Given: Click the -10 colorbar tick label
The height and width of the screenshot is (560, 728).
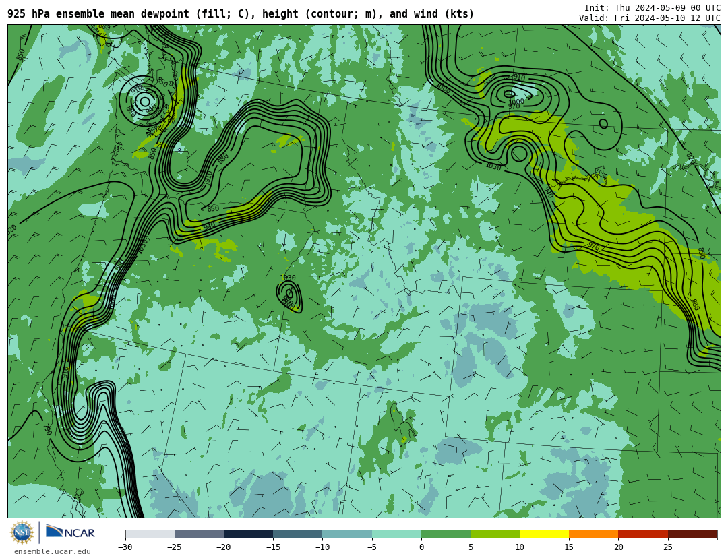Looking at the screenshot, I should [322, 547].
